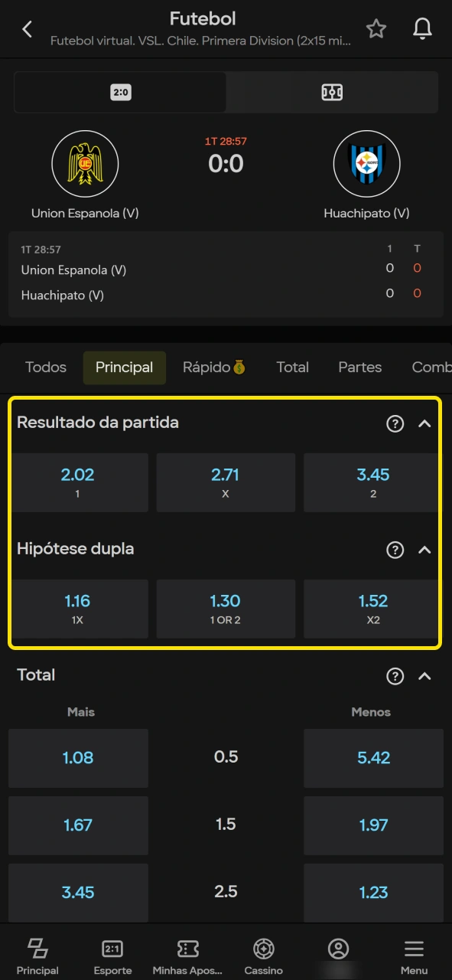This screenshot has width=452, height=980.
Task: Collapse the Resultado da partida section
Action: [x=425, y=423]
